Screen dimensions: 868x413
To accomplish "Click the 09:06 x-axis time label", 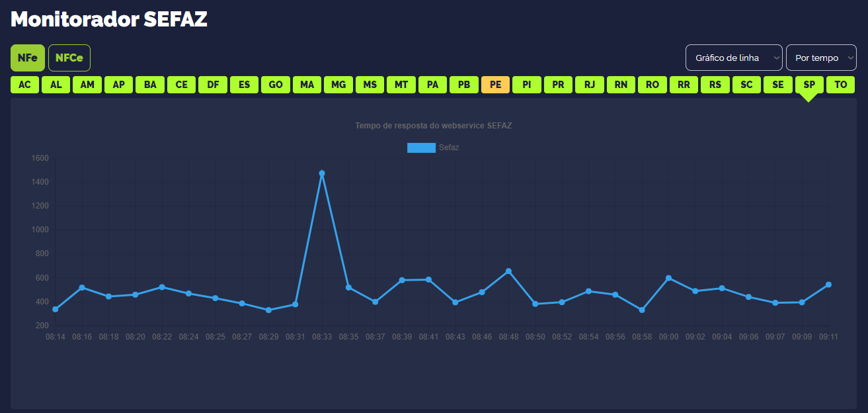I will tap(748, 337).
